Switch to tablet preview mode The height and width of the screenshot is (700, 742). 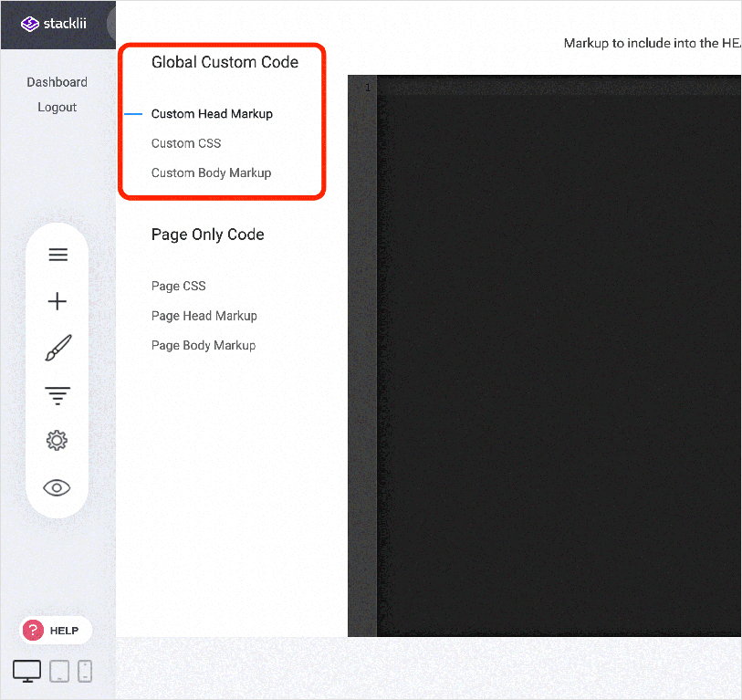click(57, 671)
